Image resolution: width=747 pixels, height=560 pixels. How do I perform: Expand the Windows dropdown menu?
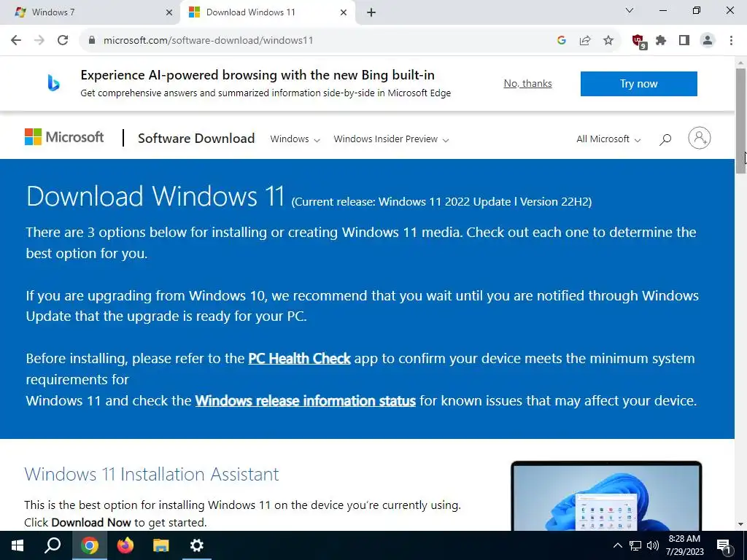point(295,139)
